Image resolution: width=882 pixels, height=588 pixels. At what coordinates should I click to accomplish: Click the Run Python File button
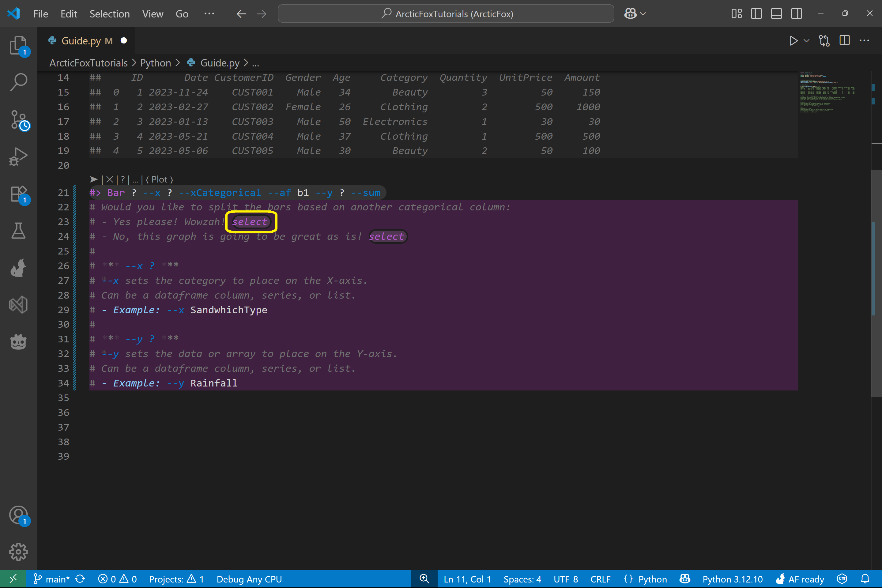(x=793, y=40)
